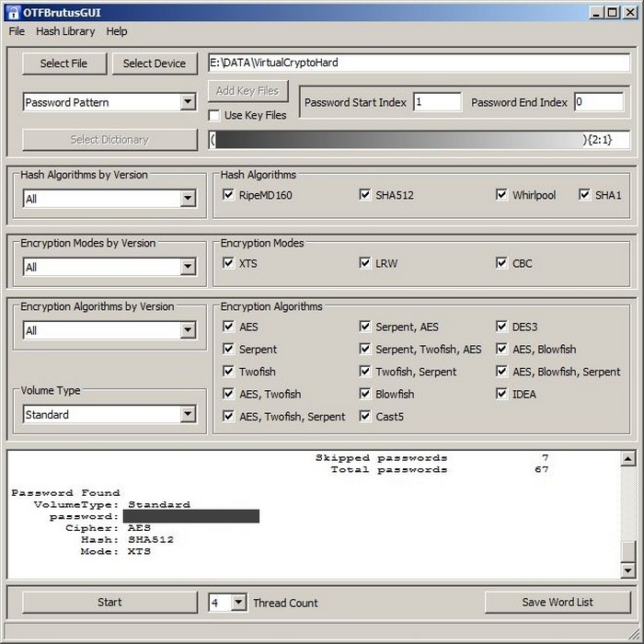The width and height of the screenshot is (644, 644).
Task: Open the Hash Library menu
Action: [x=65, y=31]
